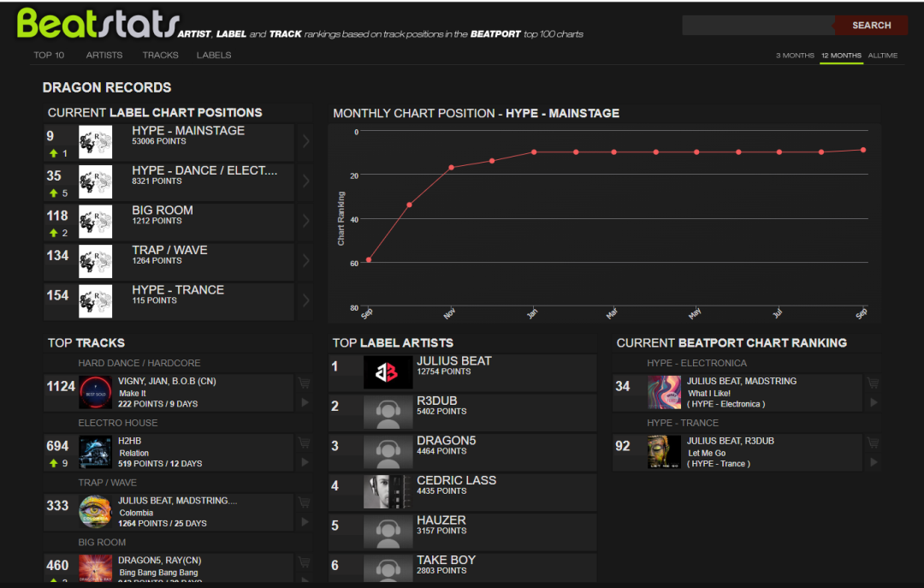Expand the Big Room row chevron

pyautogui.click(x=306, y=222)
